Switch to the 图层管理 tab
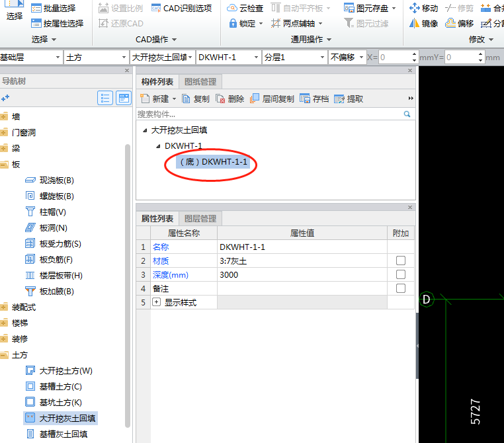This screenshot has width=504, height=443. tap(200, 219)
